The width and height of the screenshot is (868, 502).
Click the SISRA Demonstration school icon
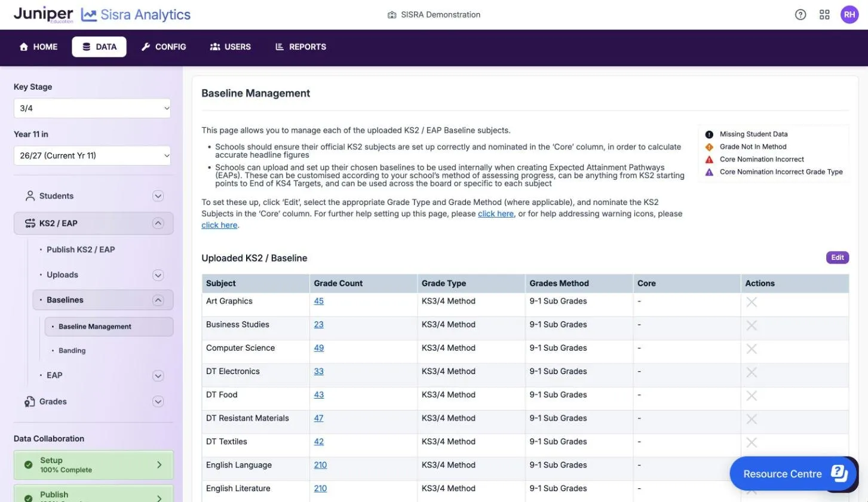(x=392, y=15)
